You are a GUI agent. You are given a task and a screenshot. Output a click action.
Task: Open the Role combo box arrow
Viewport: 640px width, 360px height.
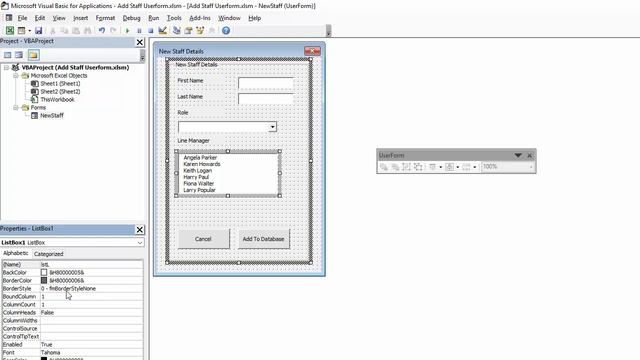pyautogui.click(x=272, y=127)
